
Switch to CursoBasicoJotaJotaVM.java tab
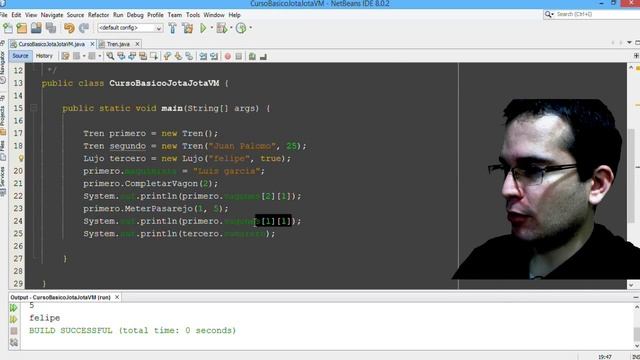[x=52, y=44]
